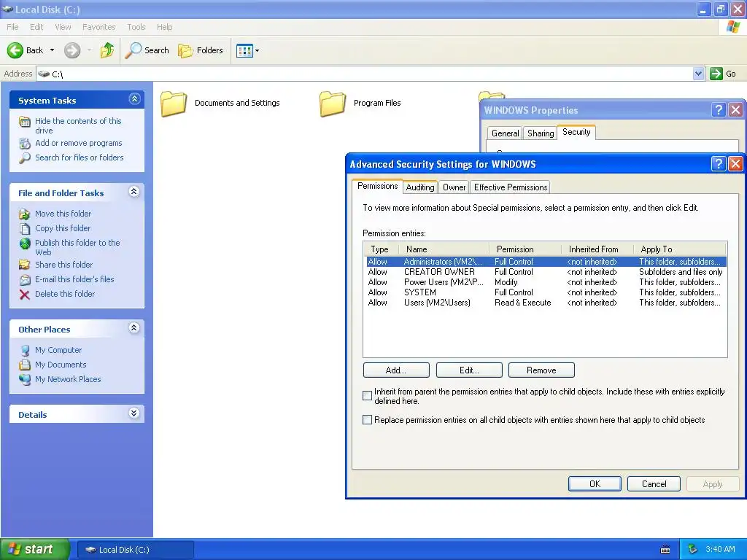Click the Search for files icon

pyautogui.click(x=25, y=157)
